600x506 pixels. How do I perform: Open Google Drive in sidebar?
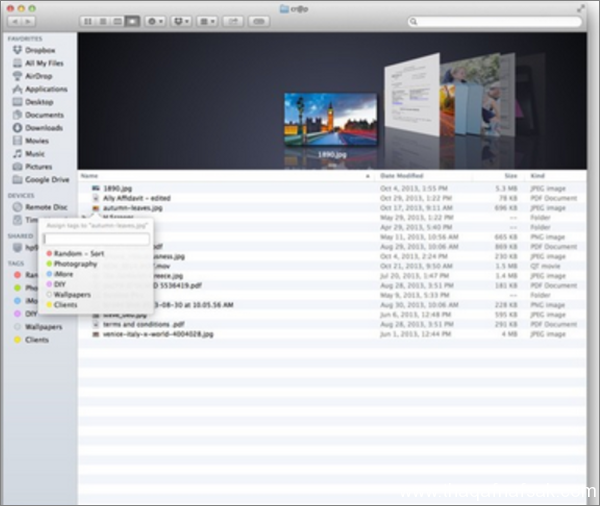point(41,180)
